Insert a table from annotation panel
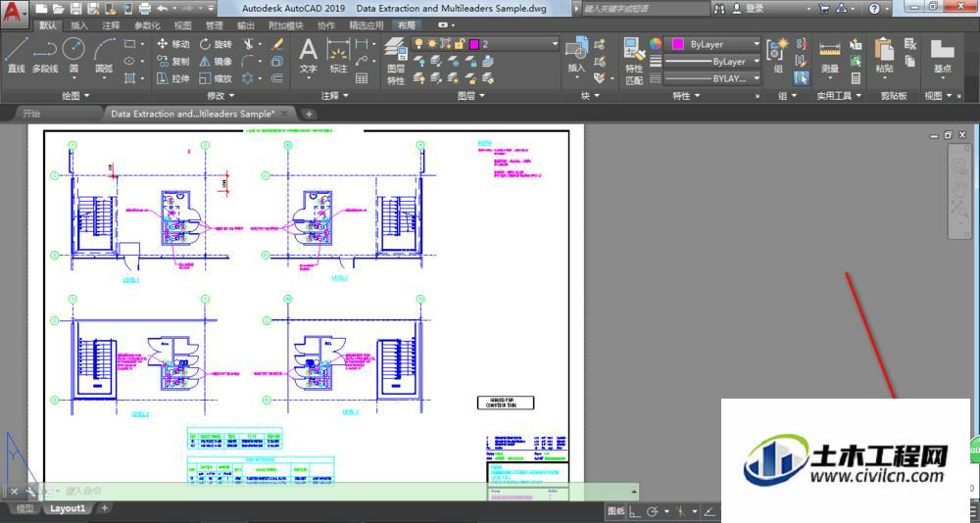Screen dimensions: 980x523 click(362, 78)
